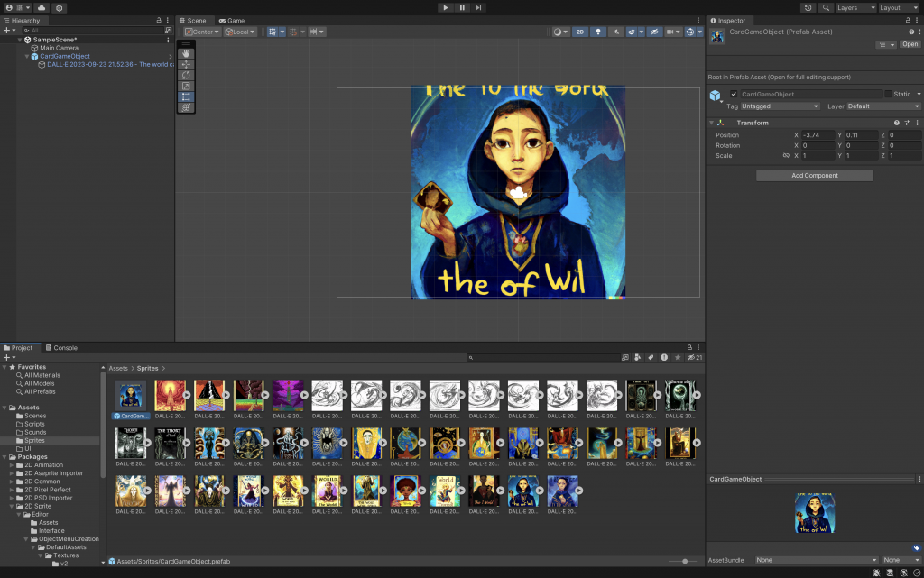
Task: Lock the Hierarchy panel
Action: [x=159, y=20]
